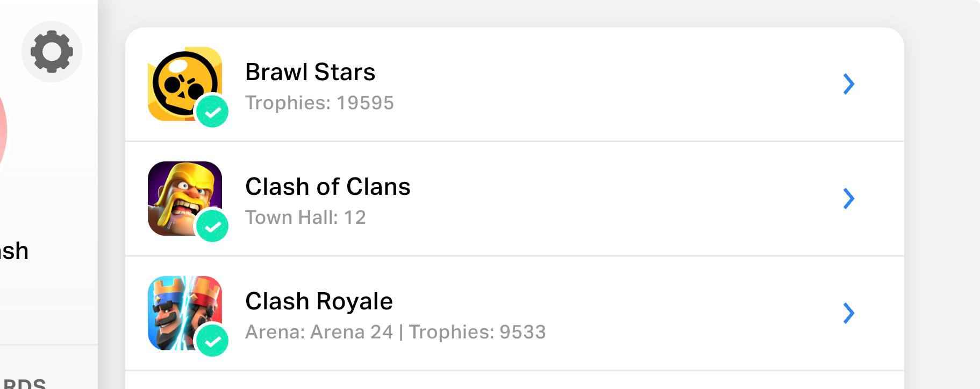Click the Trophies: 19595 subtitle
The image size is (980, 389).
(x=319, y=103)
